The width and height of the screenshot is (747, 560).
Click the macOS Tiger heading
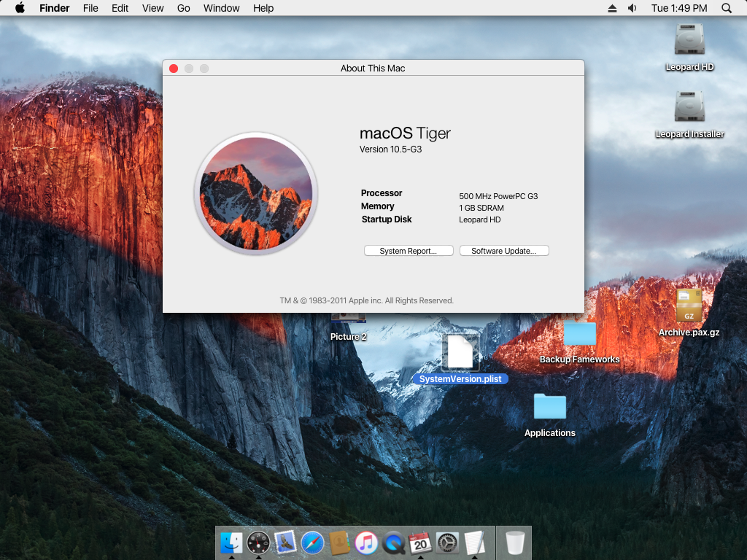[x=405, y=133]
